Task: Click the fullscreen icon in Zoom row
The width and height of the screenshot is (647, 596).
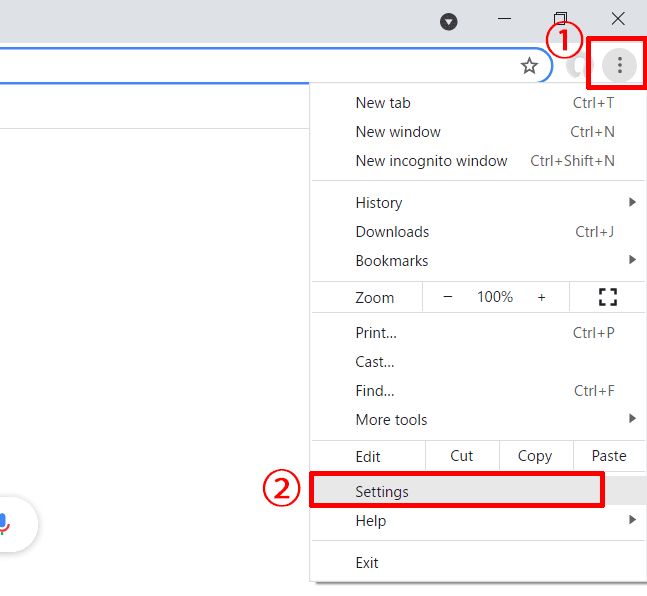Action: click(607, 297)
